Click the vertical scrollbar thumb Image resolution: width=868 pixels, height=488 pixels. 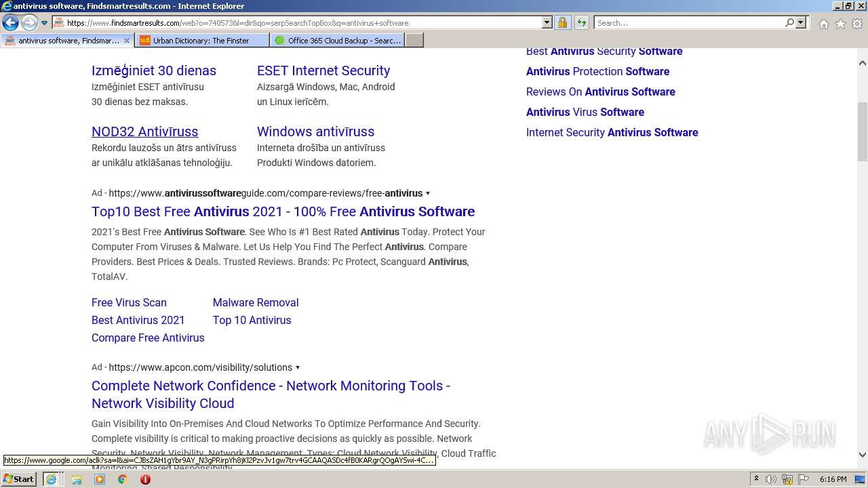pyautogui.click(x=863, y=131)
